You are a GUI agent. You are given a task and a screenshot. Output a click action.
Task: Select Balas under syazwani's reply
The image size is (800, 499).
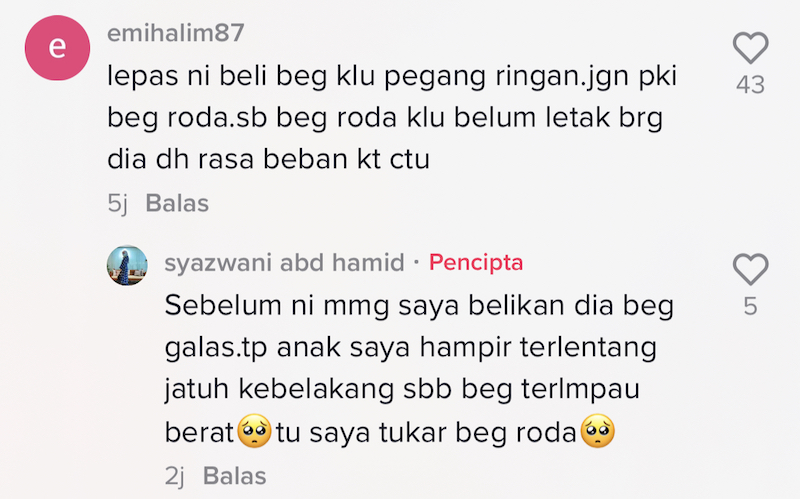[x=235, y=476]
